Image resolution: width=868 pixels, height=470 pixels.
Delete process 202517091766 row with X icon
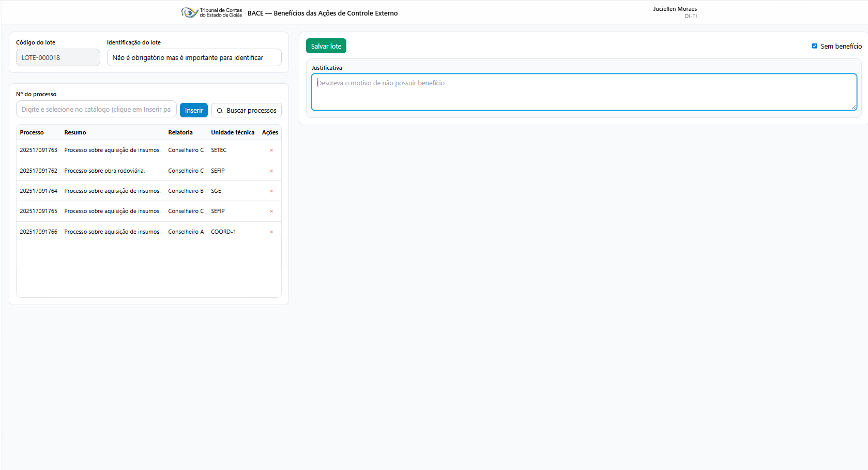tap(271, 232)
